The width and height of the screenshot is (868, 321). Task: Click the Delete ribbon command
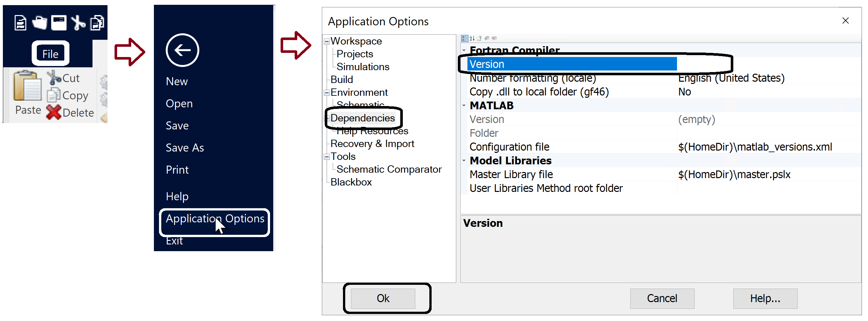[70, 113]
